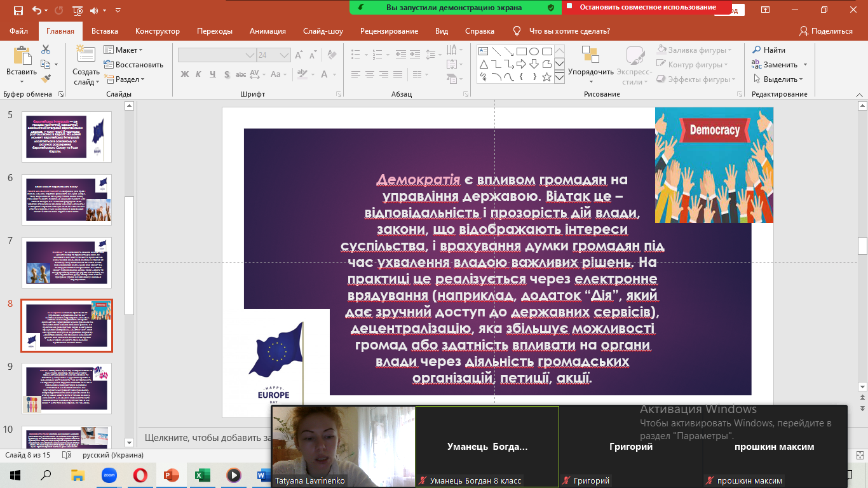Click the language indicator русский (Украина)
This screenshot has height=488, width=868.
coord(113,455)
